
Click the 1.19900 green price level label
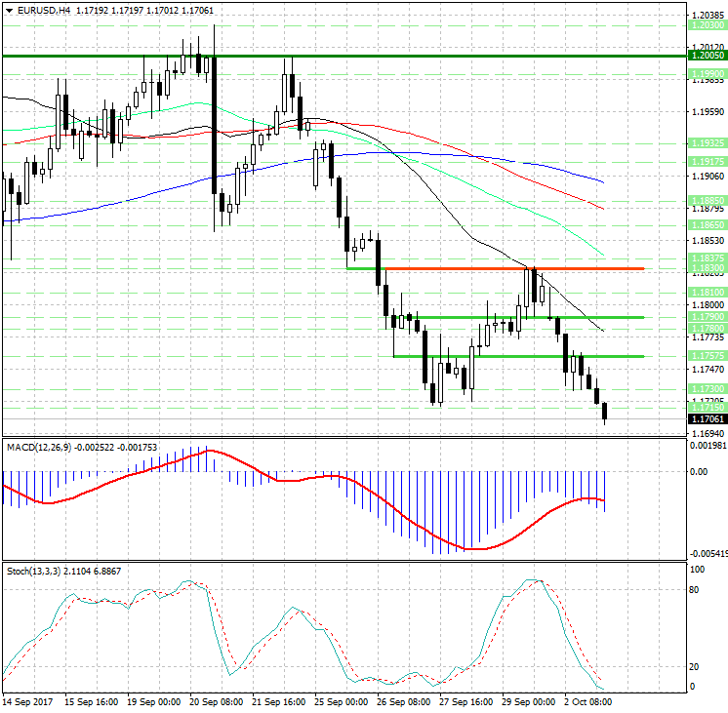706,73
